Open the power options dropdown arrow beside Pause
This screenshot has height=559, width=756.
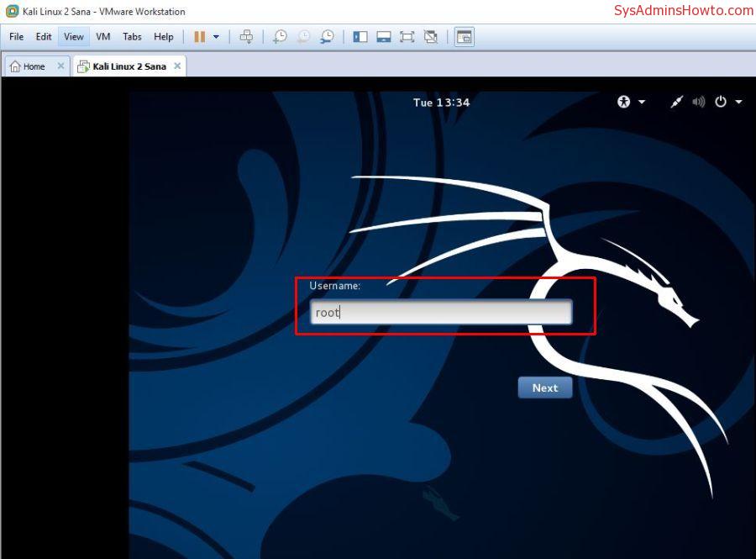pyautogui.click(x=216, y=37)
